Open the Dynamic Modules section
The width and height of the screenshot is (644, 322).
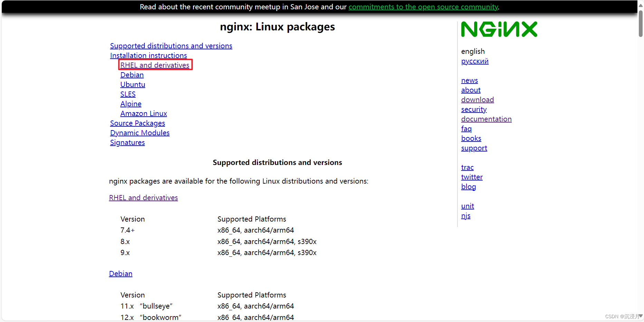coord(140,133)
